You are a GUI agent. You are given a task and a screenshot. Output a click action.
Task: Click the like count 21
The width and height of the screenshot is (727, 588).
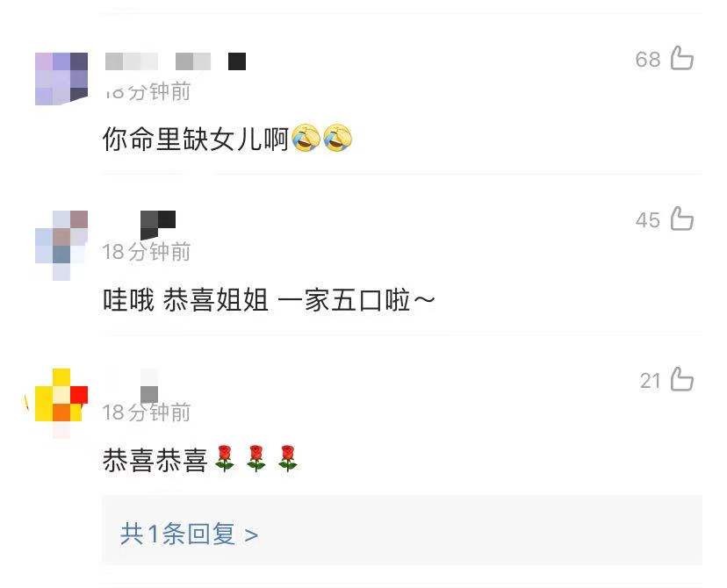point(650,381)
